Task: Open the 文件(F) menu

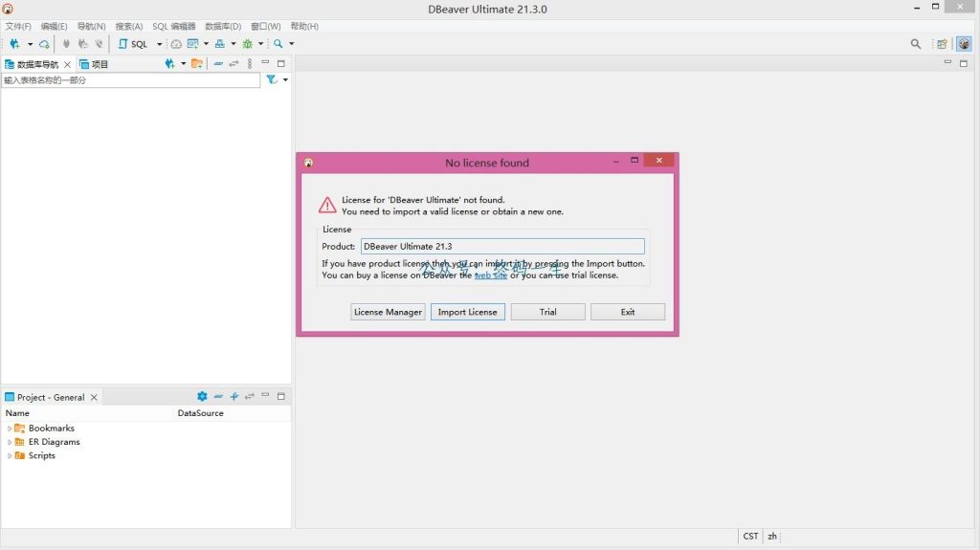Action: (x=18, y=26)
